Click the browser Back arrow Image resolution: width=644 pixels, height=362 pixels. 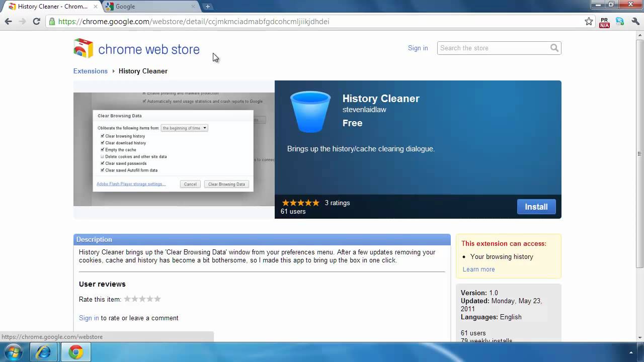point(8,21)
